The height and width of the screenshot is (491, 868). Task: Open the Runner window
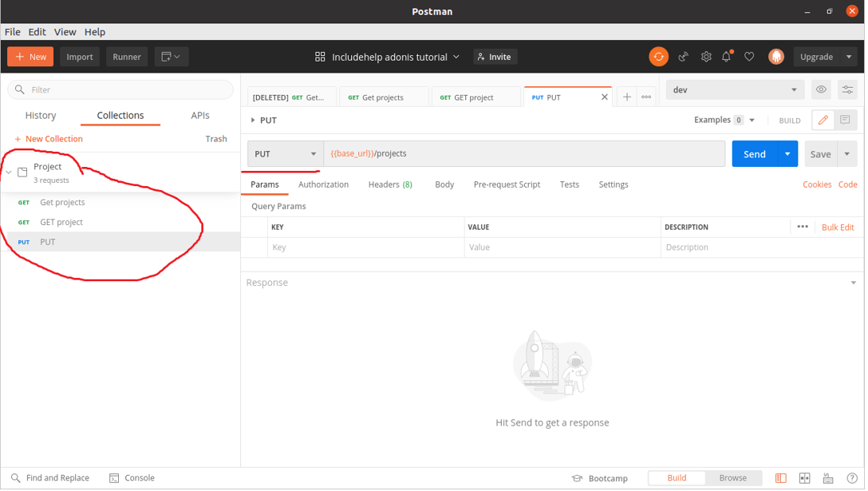click(x=127, y=57)
